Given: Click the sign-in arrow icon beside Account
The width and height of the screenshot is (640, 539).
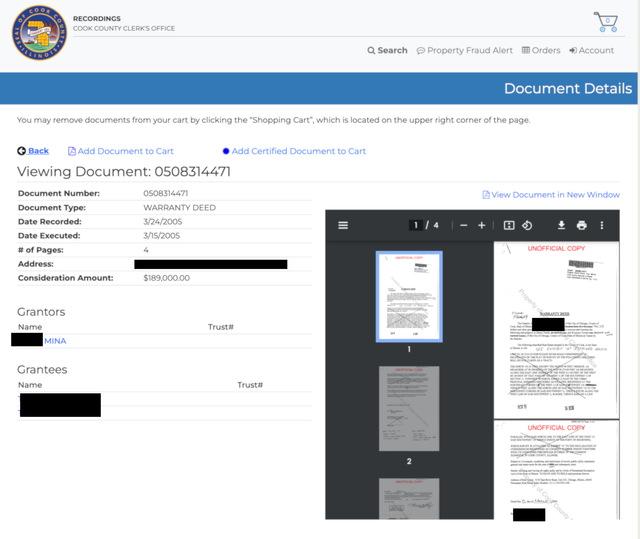Looking at the screenshot, I should tap(573, 50).
